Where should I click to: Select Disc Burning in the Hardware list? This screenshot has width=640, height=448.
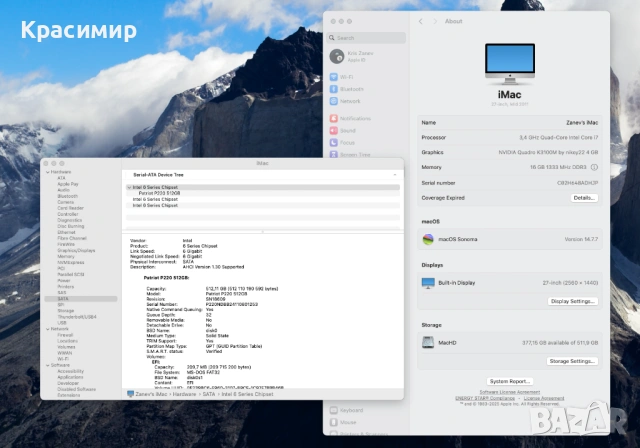pos(71,226)
